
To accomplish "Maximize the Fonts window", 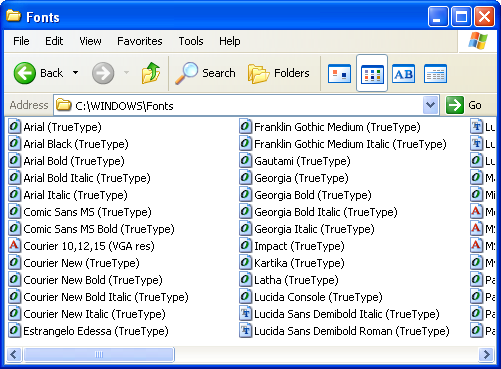I will click(x=461, y=17).
